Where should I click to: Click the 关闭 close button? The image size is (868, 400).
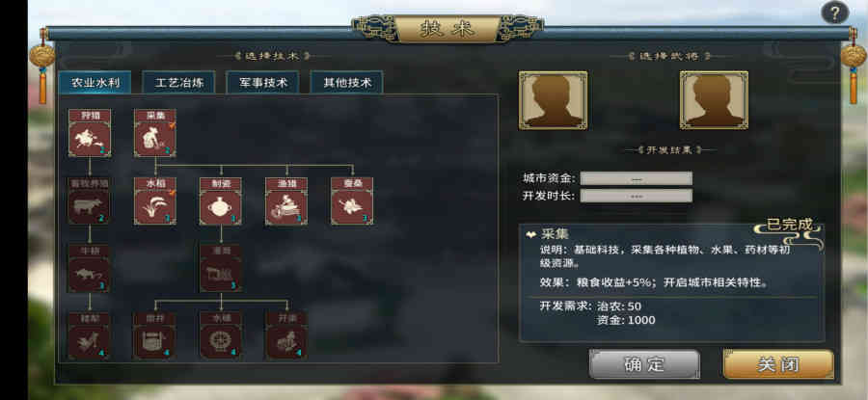pos(778,364)
